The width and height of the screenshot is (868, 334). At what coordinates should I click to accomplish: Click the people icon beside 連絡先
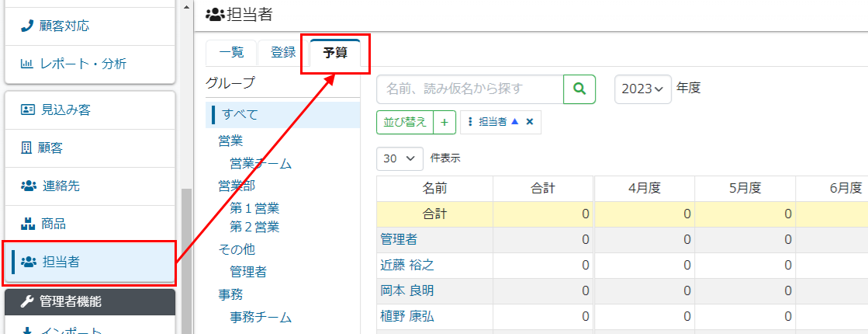(x=28, y=186)
